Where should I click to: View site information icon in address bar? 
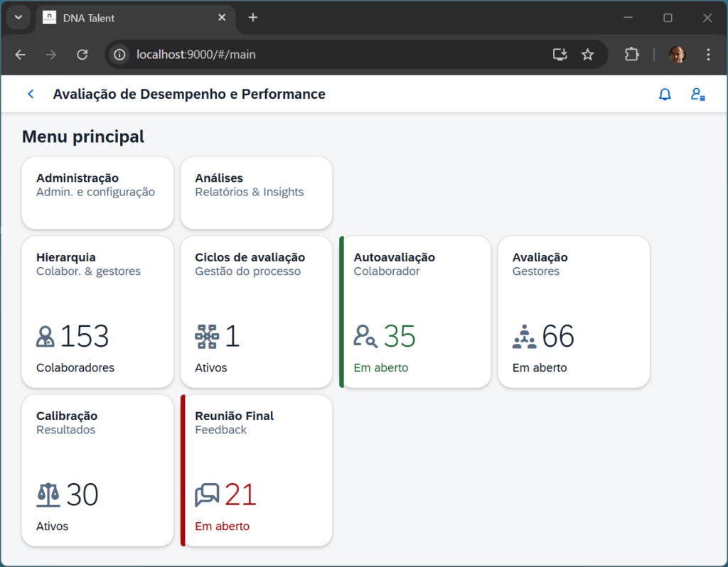coord(119,55)
